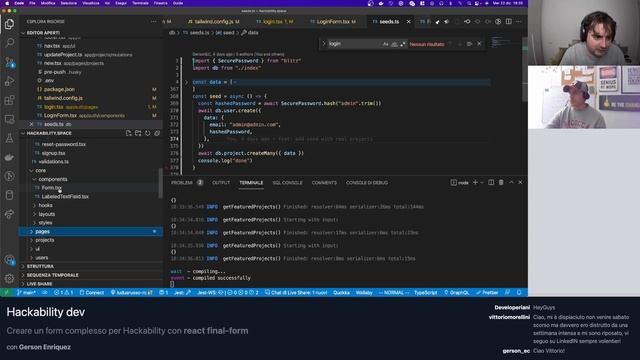The height and width of the screenshot is (360, 640).
Task: Close the seeds.ts editor tab
Action: pyautogui.click(x=409, y=22)
